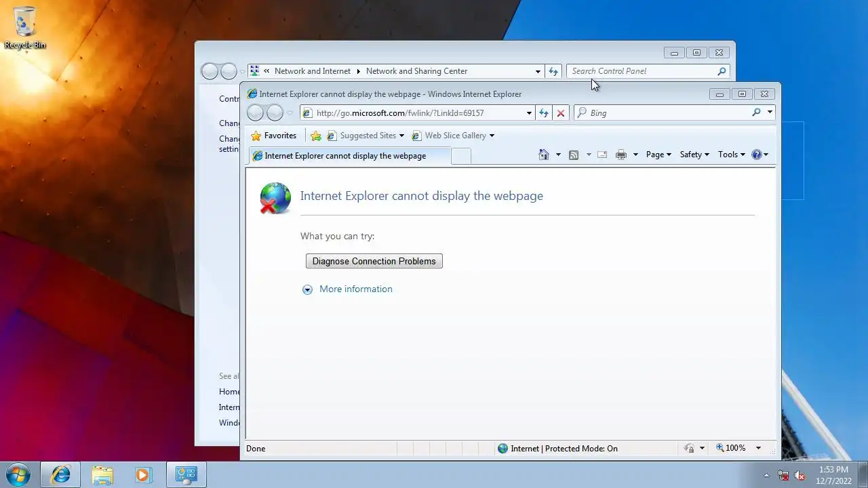Click the red Stop loading icon
This screenshot has width=868, height=488.
(x=560, y=113)
